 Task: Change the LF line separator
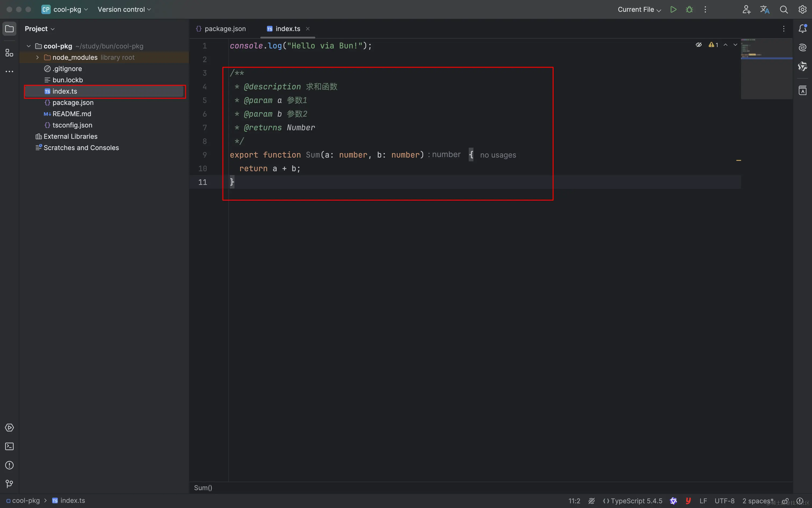703,501
